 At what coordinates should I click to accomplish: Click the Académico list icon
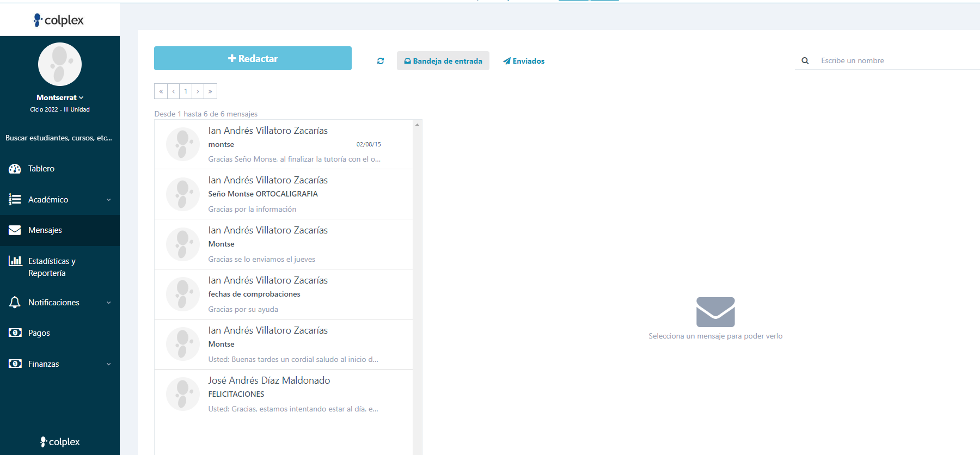point(15,200)
